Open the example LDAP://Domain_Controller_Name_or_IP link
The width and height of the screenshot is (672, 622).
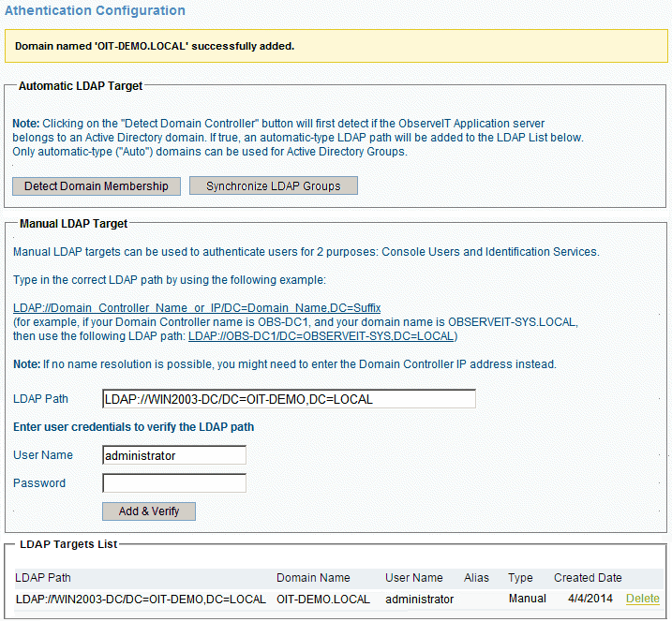197,308
